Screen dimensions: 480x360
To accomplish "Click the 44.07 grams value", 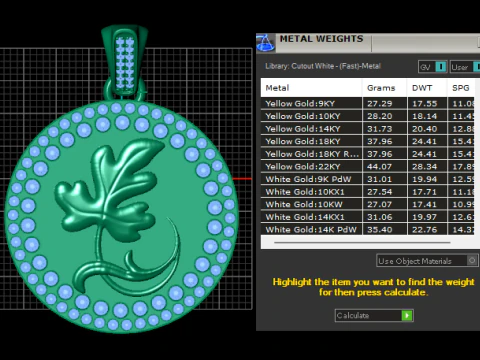I will 380,167.
